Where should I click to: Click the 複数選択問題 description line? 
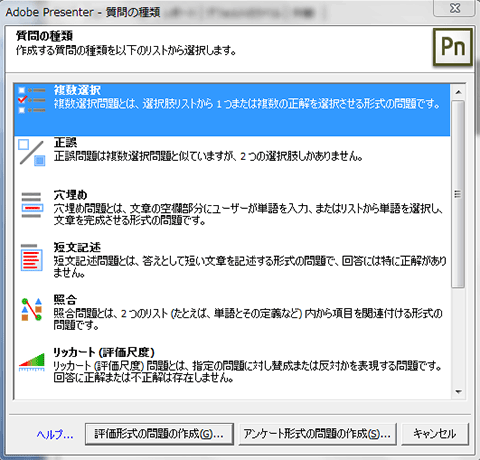tap(247, 104)
